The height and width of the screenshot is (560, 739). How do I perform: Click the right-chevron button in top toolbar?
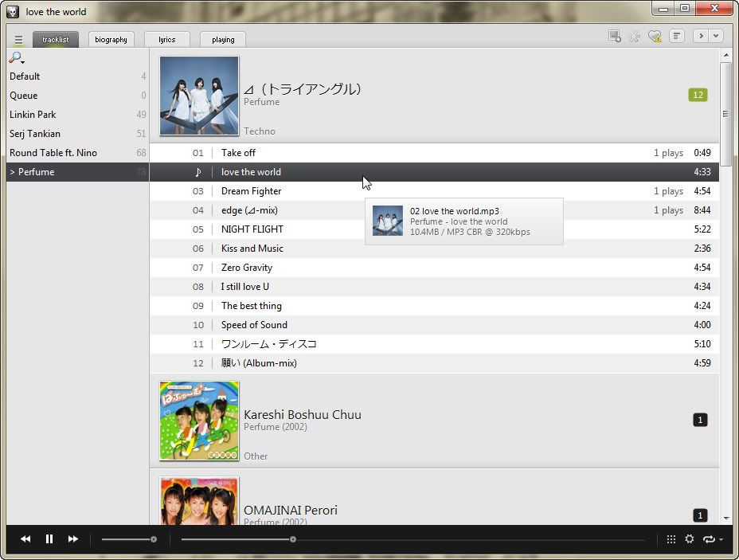coord(701,36)
